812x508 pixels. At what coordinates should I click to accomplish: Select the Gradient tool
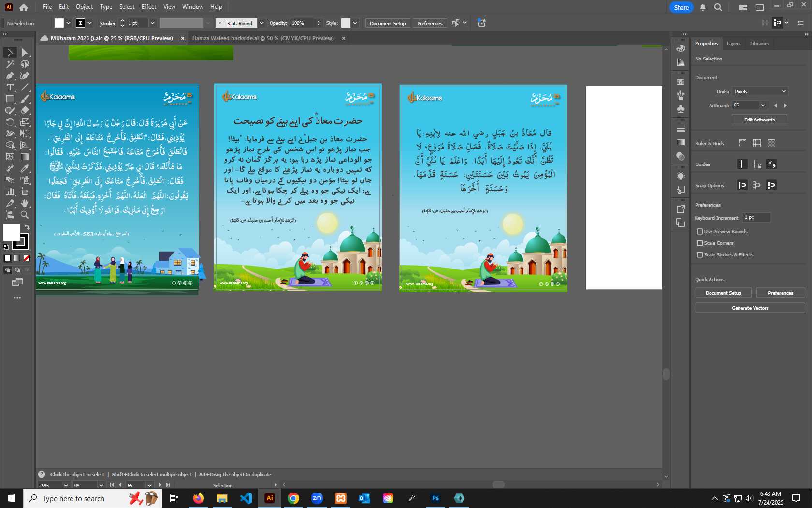click(25, 157)
